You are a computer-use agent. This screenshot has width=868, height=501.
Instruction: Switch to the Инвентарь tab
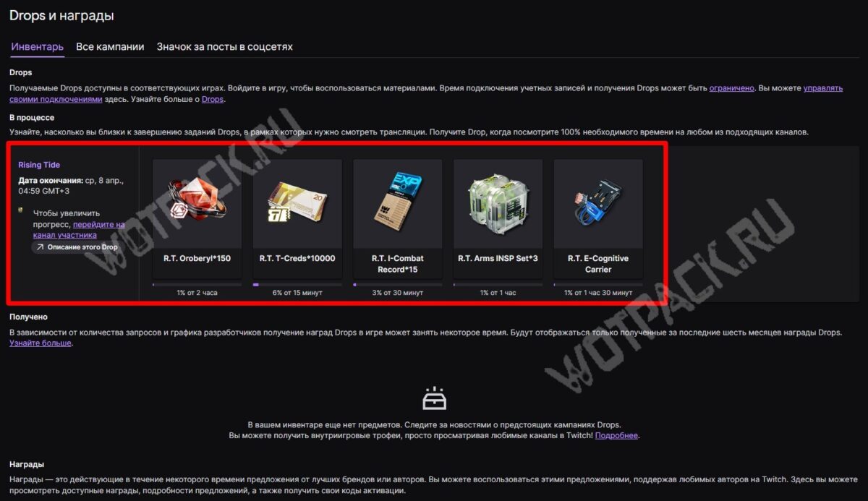click(38, 47)
